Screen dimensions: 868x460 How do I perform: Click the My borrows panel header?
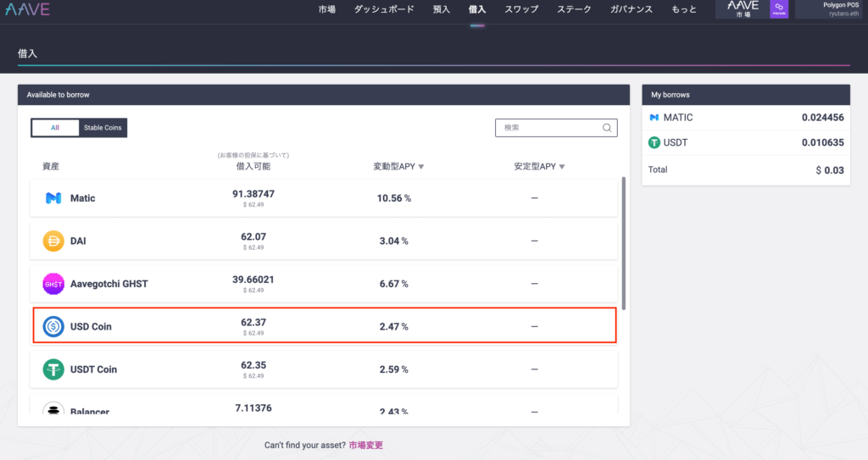pyautogui.click(x=746, y=95)
